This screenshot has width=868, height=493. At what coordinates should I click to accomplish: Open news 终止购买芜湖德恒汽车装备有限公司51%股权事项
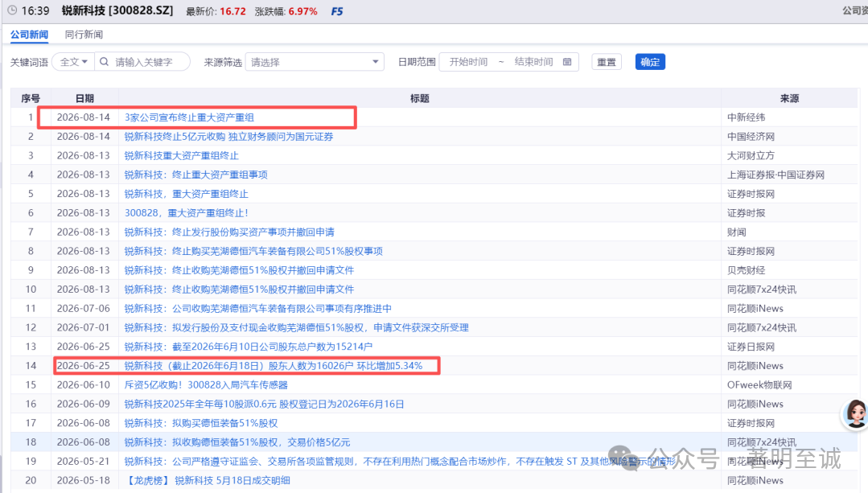pyautogui.click(x=253, y=251)
